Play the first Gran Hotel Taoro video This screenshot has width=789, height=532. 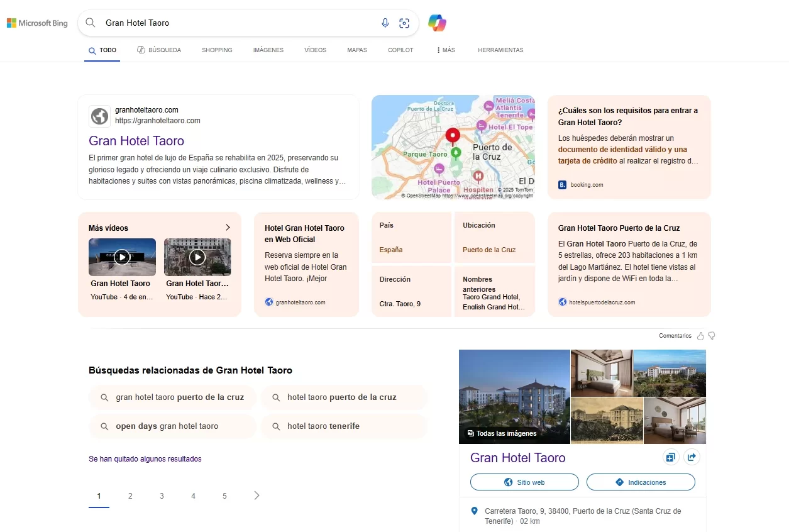(x=122, y=257)
